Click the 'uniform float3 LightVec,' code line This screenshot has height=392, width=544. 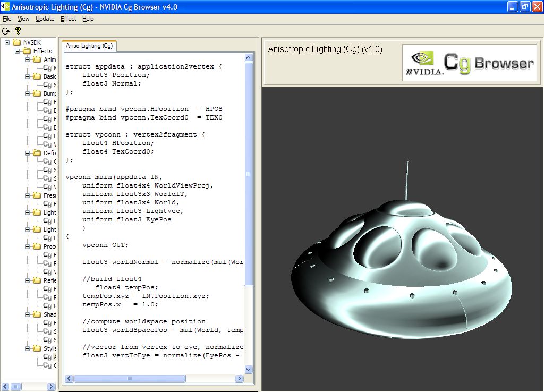pyautogui.click(x=132, y=211)
